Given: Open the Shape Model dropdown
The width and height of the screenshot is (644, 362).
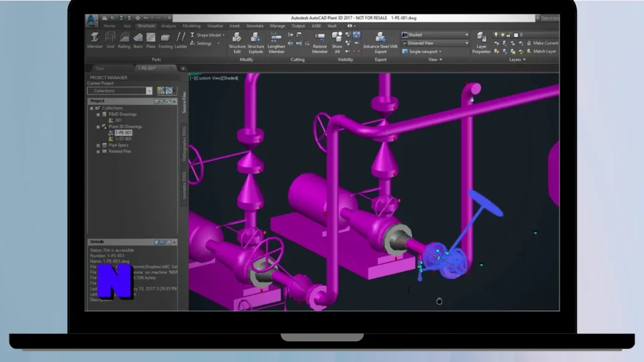Looking at the screenshot, I should click(208, 35).
